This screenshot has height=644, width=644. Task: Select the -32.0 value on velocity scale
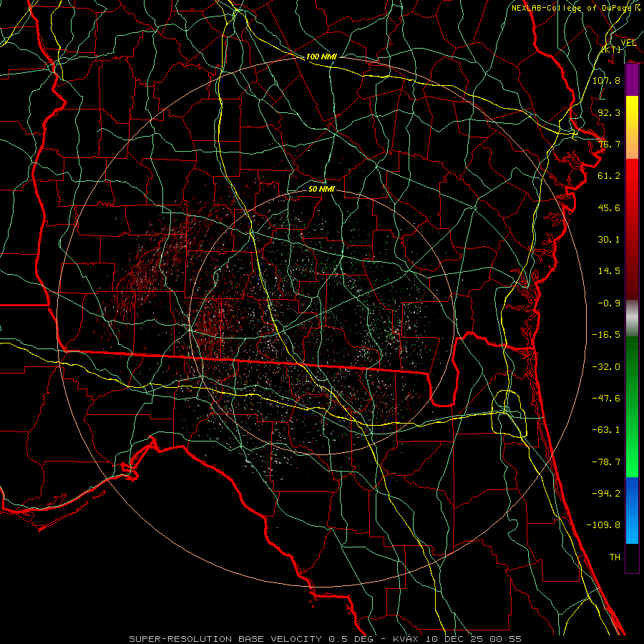tap(606, 367)
